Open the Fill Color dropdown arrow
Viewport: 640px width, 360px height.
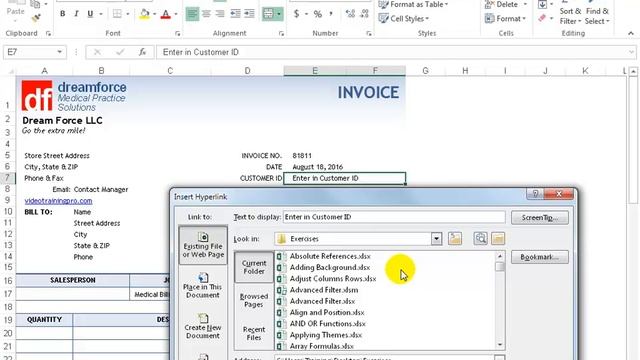coord(155,14)
